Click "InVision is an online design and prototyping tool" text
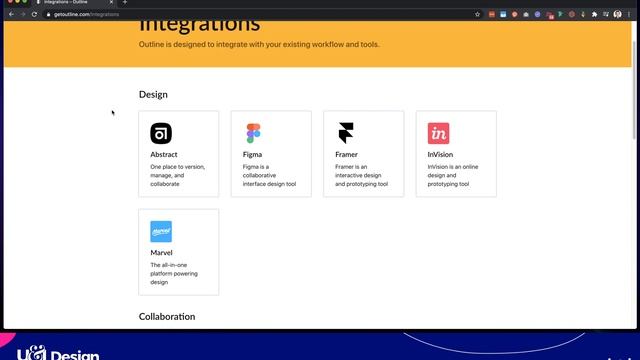Image resolution: width=640 pixels, height=360 pixels. point(453,175)
